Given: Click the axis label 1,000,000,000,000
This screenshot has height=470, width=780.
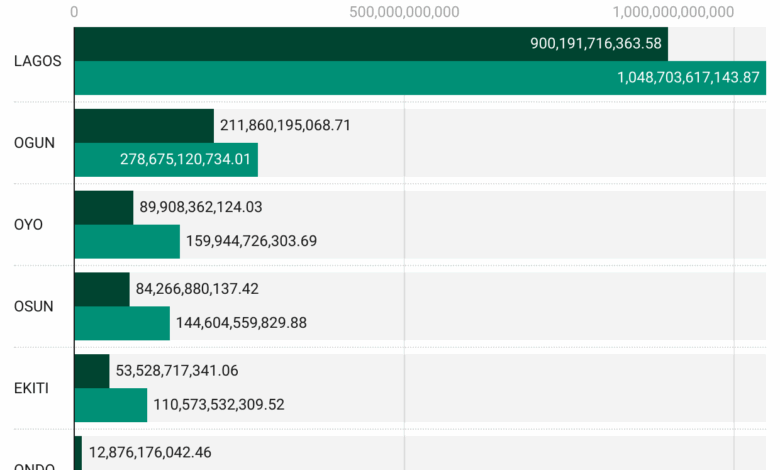Looking at the screenshot, I should 673,12.
